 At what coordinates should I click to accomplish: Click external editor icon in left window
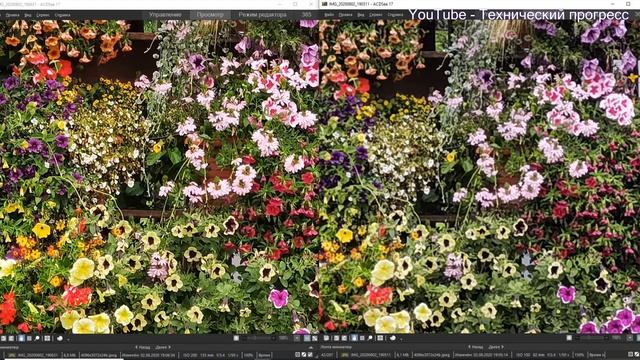[60, 338]
